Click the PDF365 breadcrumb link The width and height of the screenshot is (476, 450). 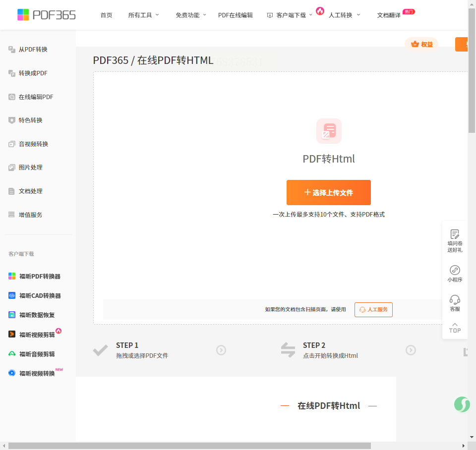(111, 60)
